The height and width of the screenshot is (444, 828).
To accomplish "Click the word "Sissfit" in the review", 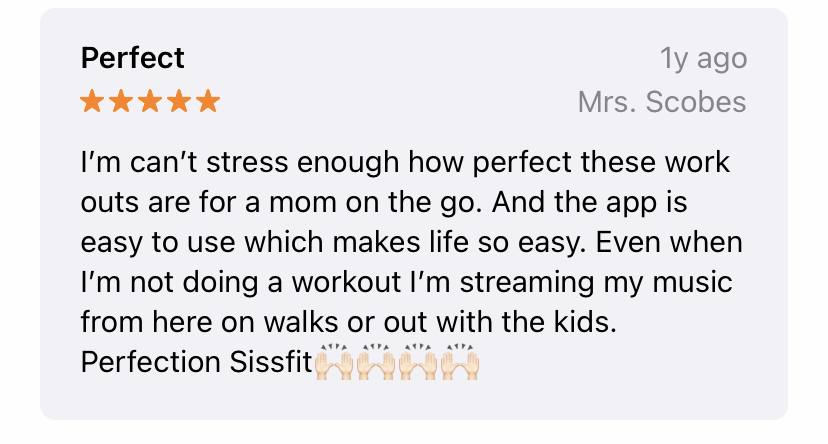I will pyautogui.click(x=271, y=362).
